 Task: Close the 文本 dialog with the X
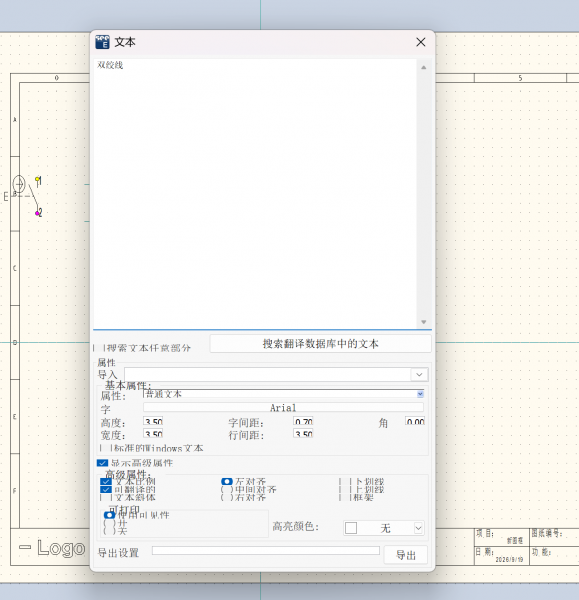click(421, 42)
